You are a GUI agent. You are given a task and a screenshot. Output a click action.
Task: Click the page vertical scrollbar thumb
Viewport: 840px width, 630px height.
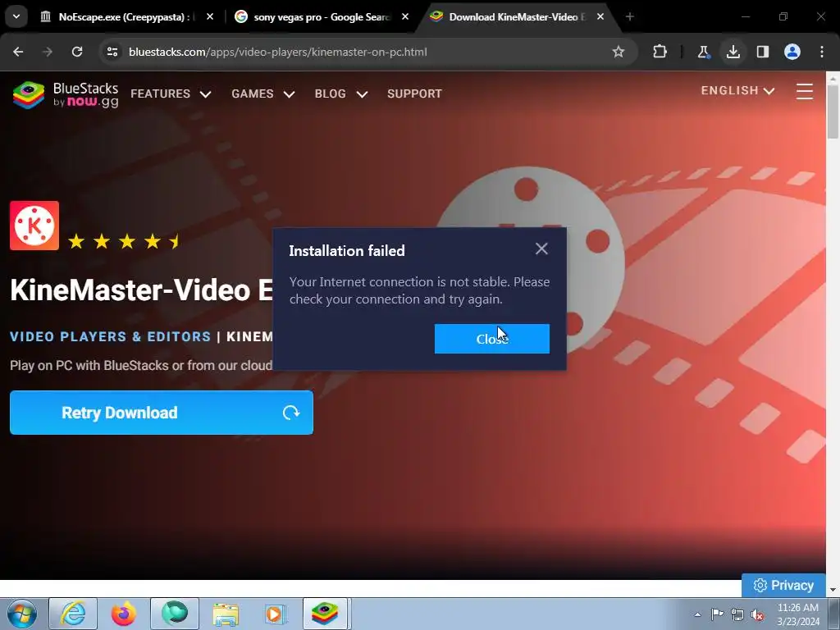pos(833,112)
